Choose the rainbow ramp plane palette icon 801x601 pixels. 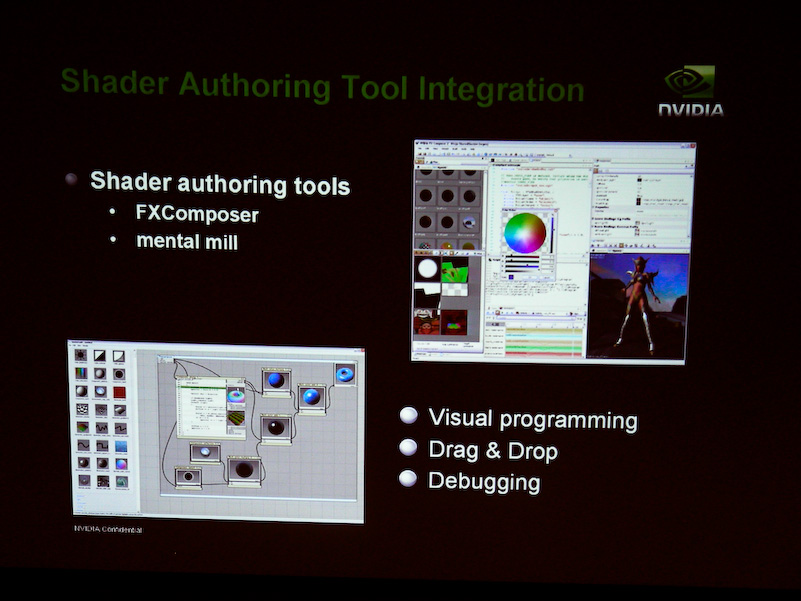point(82,428)
